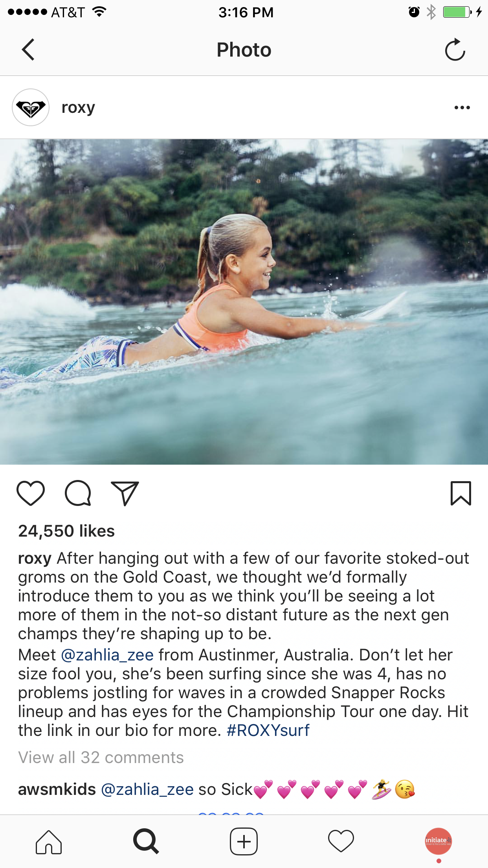This screenshot has height=868, width=488.
Task: View the 24,550 likes list
Action: click(66, 531)
